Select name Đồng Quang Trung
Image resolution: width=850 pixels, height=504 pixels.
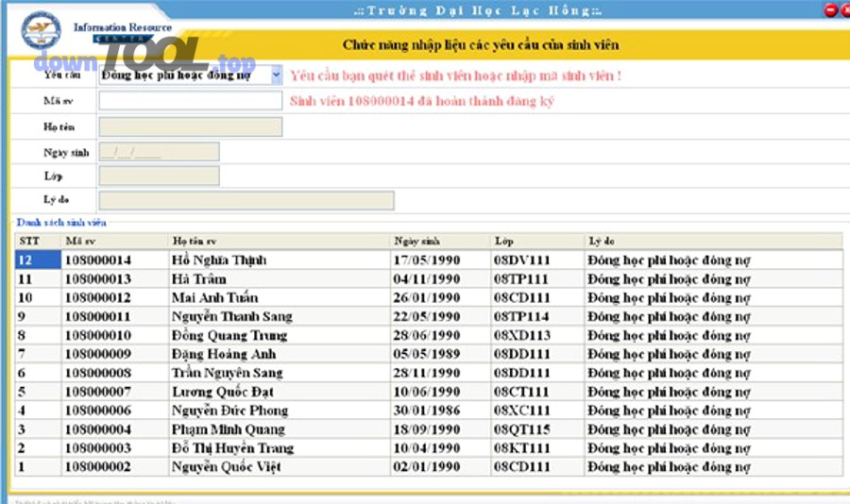229,335
